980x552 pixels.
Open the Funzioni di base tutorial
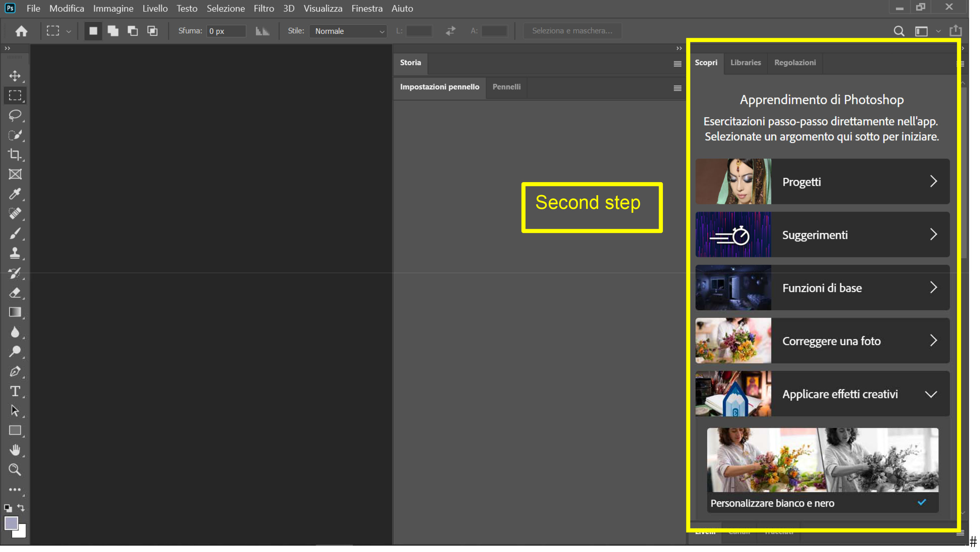pyautogui.click(x=822, y=288)
